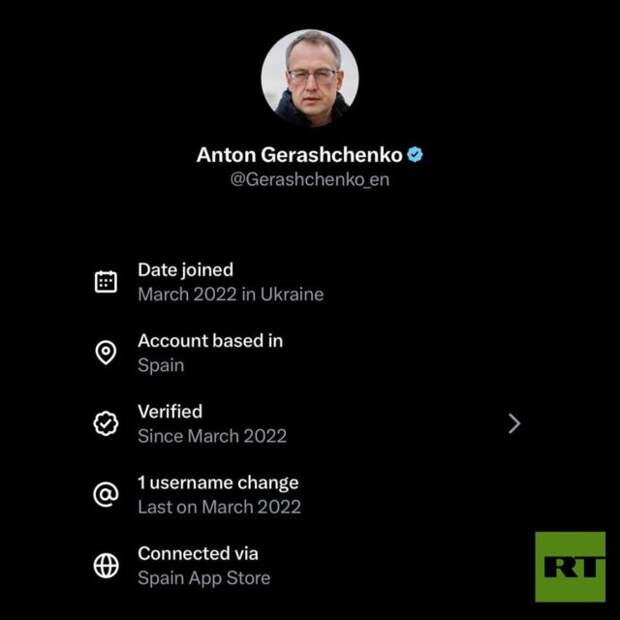The image size is (620, 620).
Task: Click the 'March 2022 in Ukraine' text
Action: (231, 294)
